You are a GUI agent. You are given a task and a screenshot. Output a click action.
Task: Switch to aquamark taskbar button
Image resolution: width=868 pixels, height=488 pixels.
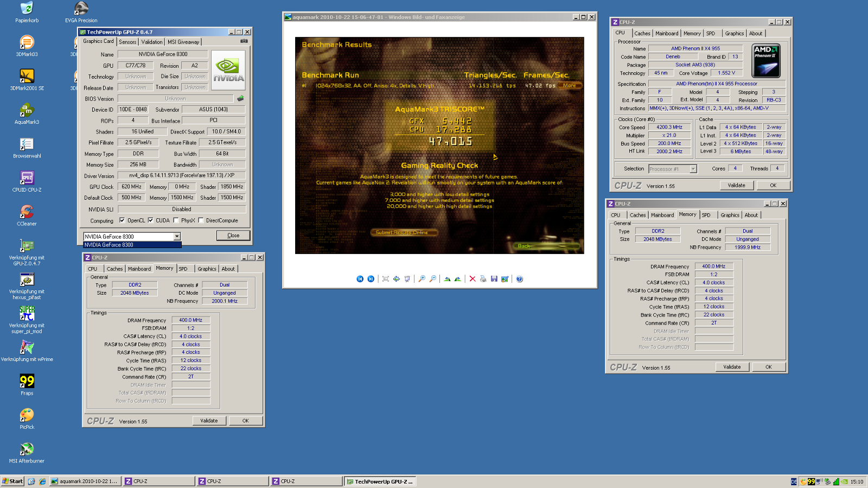[85, 481]
